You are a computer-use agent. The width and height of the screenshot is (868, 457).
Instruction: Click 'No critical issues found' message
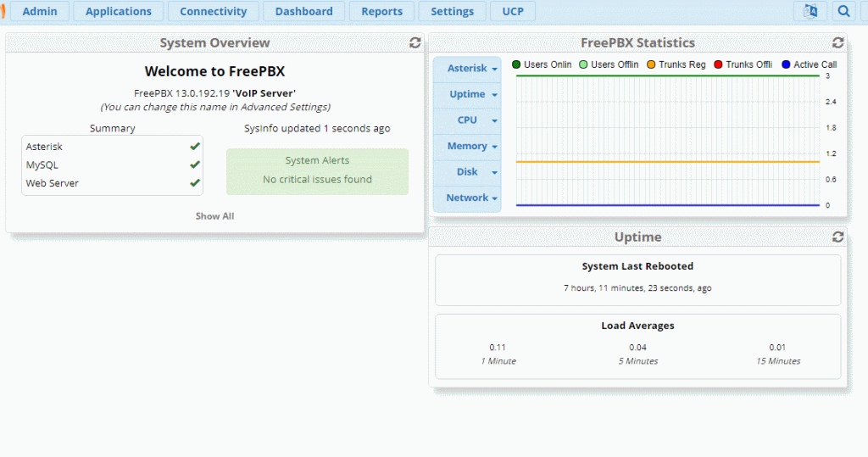click(317, 180)
